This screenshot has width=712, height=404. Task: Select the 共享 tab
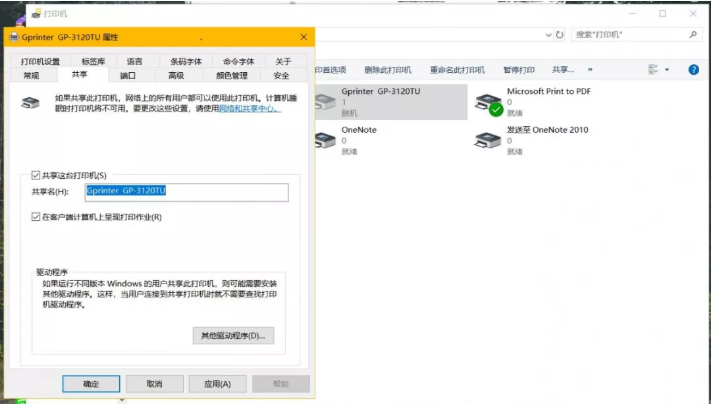coord(79,74)
